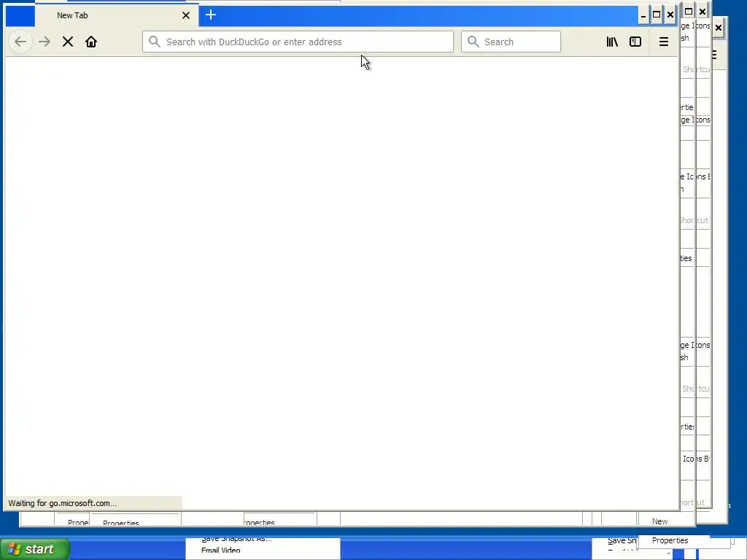The width and height of the screenshot is (747, 560).
Task: Stop loading the page
Action: point(68,42)
